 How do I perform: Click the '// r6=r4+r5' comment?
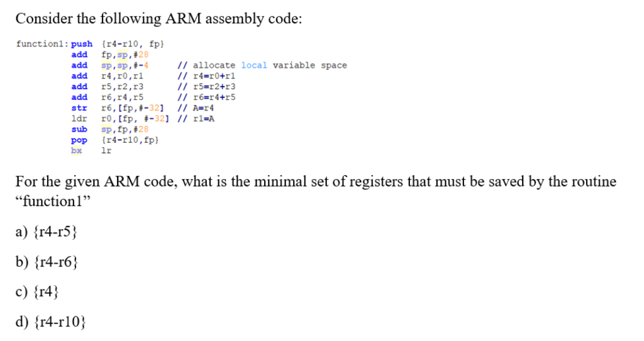(x=206, y=97)
